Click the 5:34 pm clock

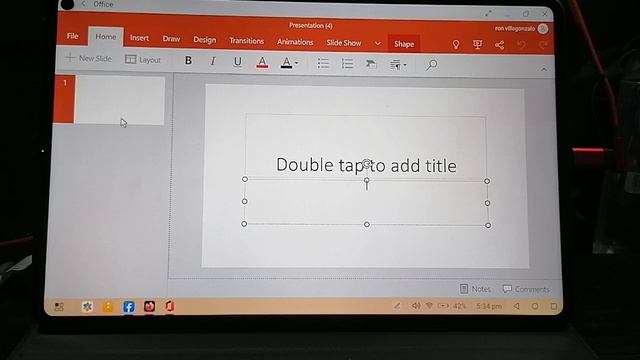[489, 306]
